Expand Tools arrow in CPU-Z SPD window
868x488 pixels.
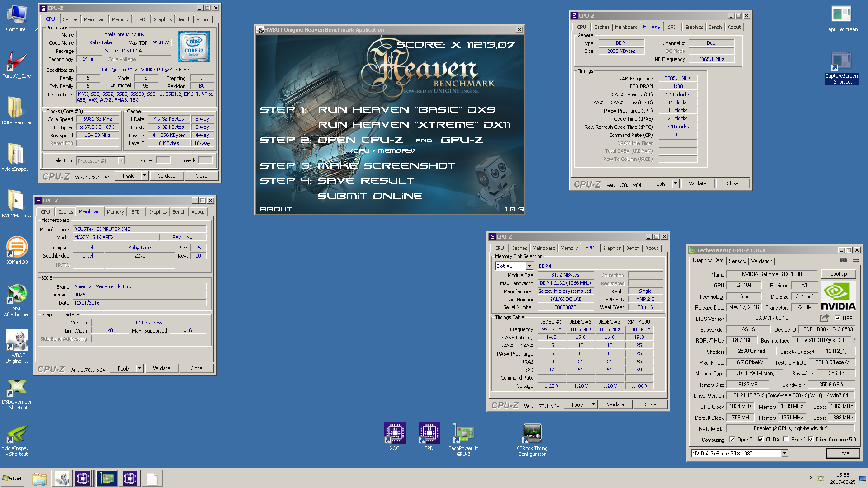[593, 404]
